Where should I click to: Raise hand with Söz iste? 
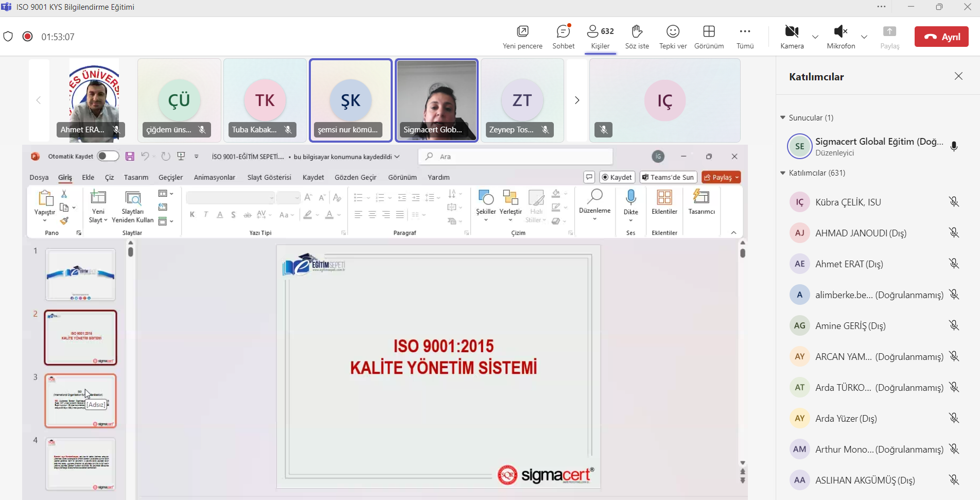coord(636,36)
